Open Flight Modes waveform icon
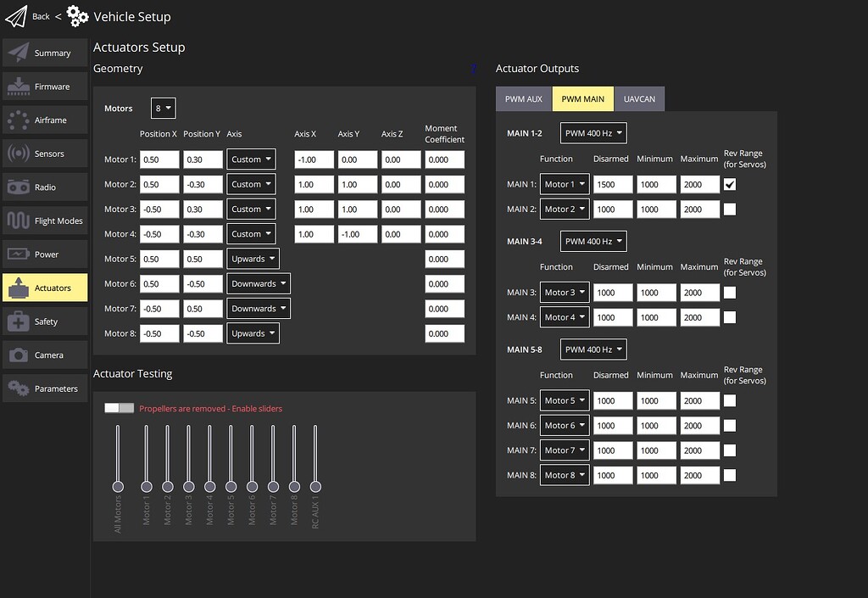 [x=19, y=221]
